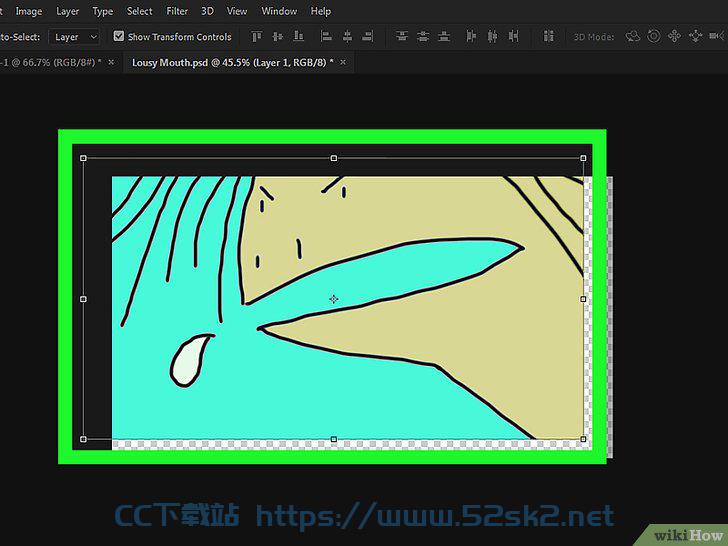The width and height of the screenshot is (728, 546).
Task: Open the 3D menu
Action: [x=207, y=11]
